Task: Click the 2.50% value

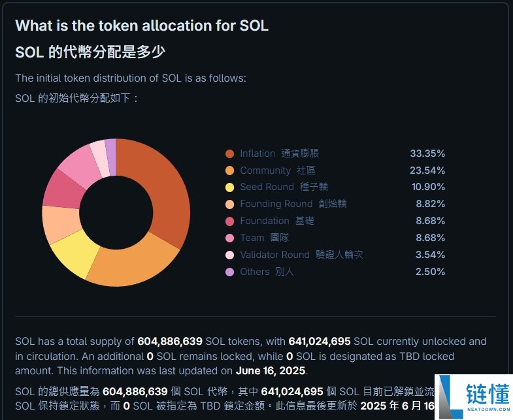Action: point(430,272)
